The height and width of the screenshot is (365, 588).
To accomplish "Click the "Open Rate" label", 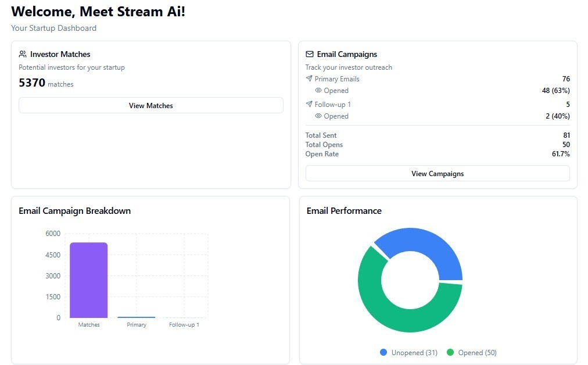I will tap(322, 154).
